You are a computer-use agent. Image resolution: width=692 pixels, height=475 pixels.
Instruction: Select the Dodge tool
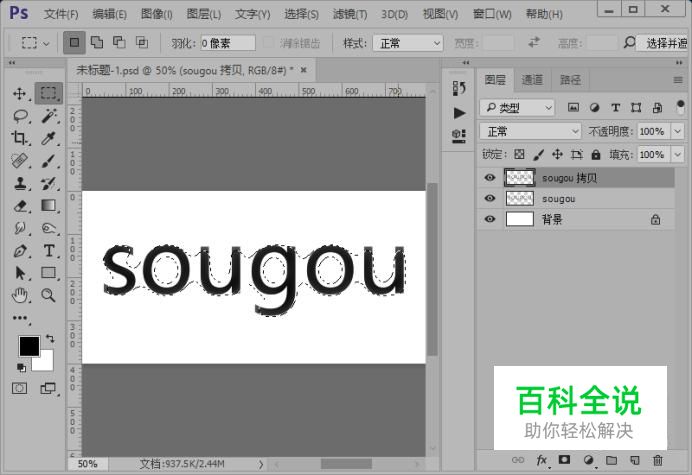[49, 228]
